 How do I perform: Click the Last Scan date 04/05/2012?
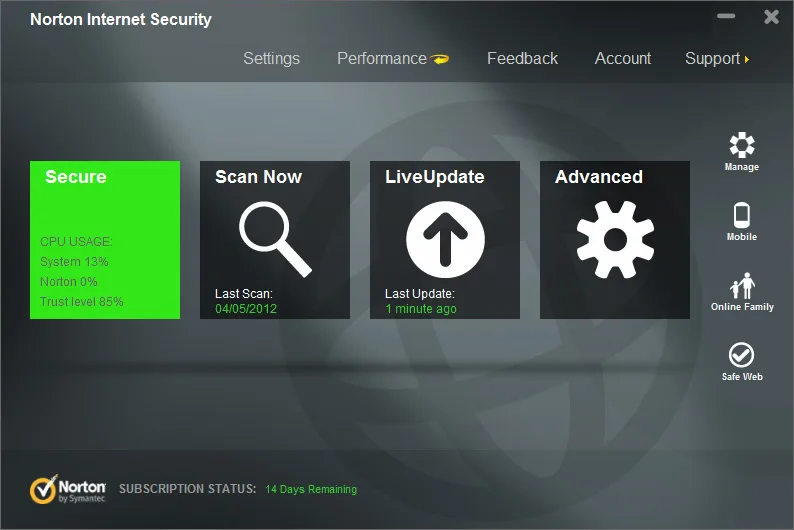[x=246, y=309]
